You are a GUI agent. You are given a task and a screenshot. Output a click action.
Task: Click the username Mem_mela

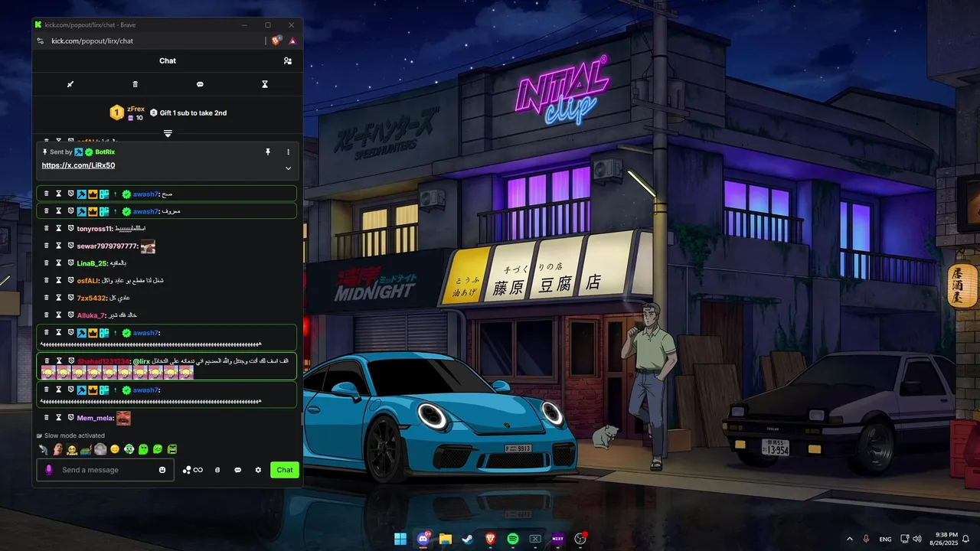tap(94, 418)
